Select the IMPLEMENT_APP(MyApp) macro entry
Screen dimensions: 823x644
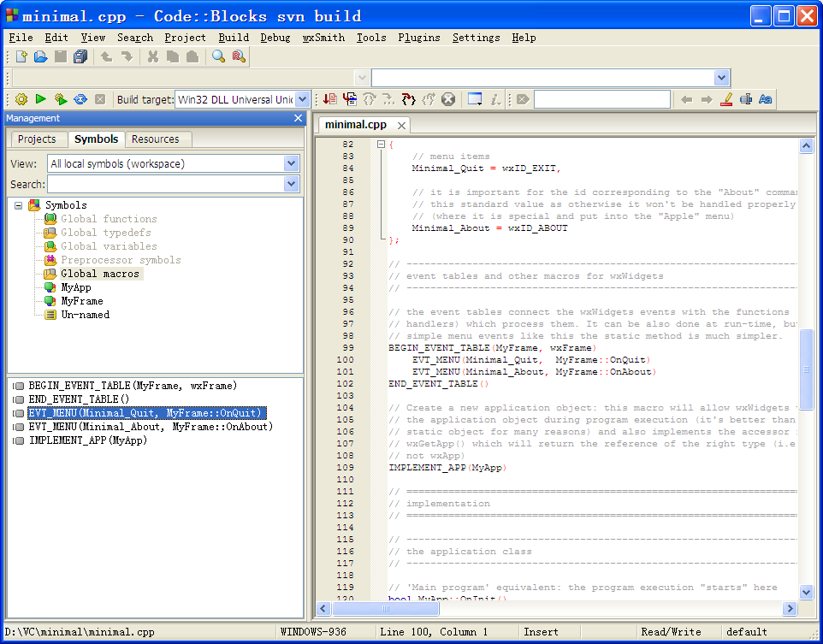click(x=87, y=440)
